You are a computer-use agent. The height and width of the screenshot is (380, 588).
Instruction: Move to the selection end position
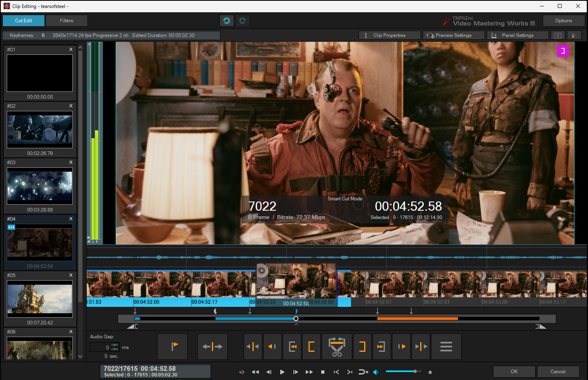coord(382,347)
